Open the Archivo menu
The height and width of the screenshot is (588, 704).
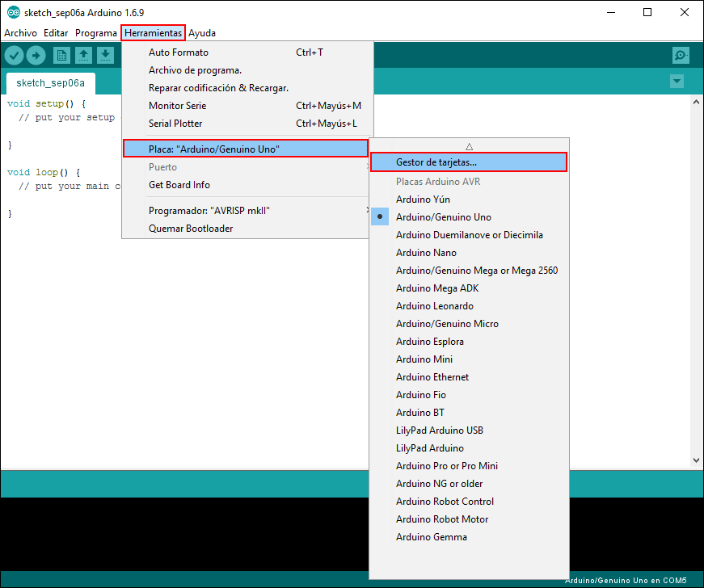point(21,33)
